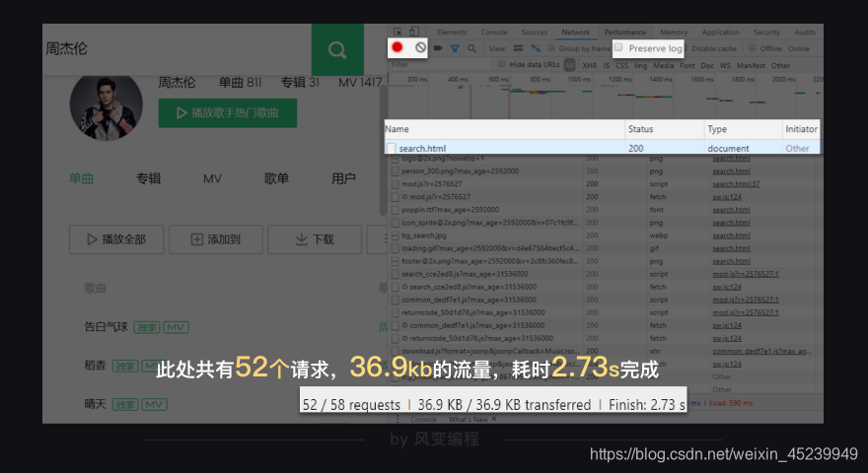Click the green search magnifier button
868x473 pixels.
337,50
